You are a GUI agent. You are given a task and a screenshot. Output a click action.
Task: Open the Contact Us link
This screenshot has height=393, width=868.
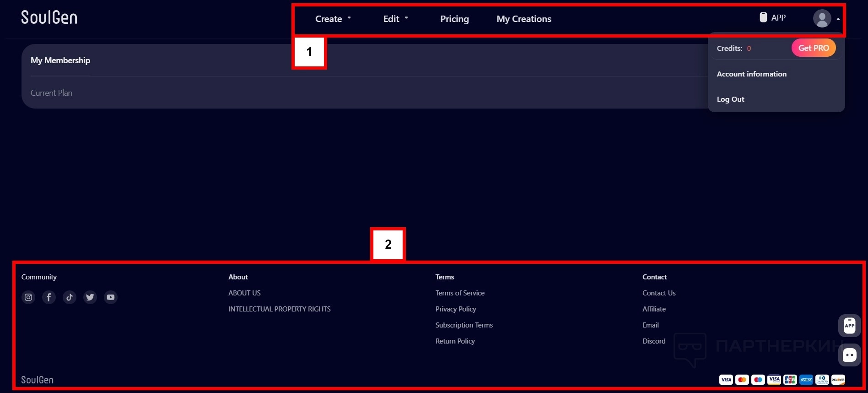click(x=659, y=293)
